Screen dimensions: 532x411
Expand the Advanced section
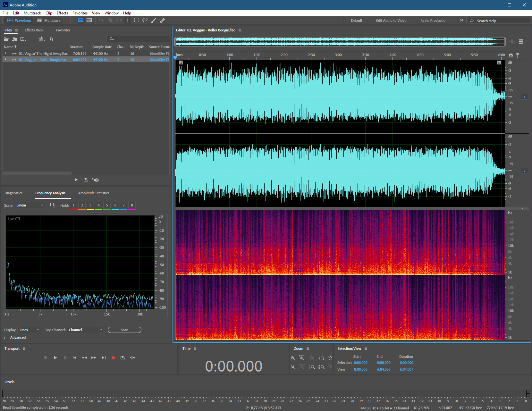(x=5, y=338)
